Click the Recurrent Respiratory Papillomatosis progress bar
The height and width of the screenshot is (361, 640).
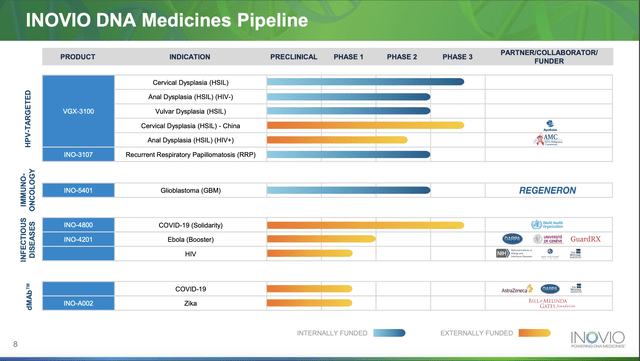[x=349, y=154]
